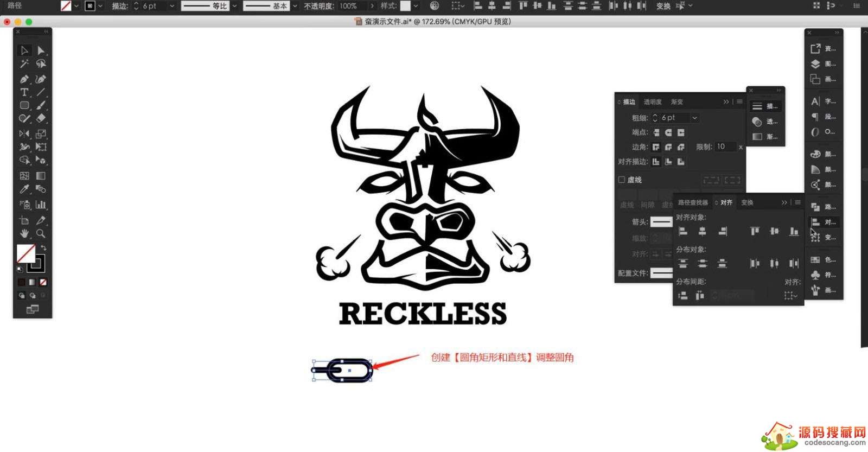Enable the 虚线 dashed line checkbox

(x=622, y=180)
